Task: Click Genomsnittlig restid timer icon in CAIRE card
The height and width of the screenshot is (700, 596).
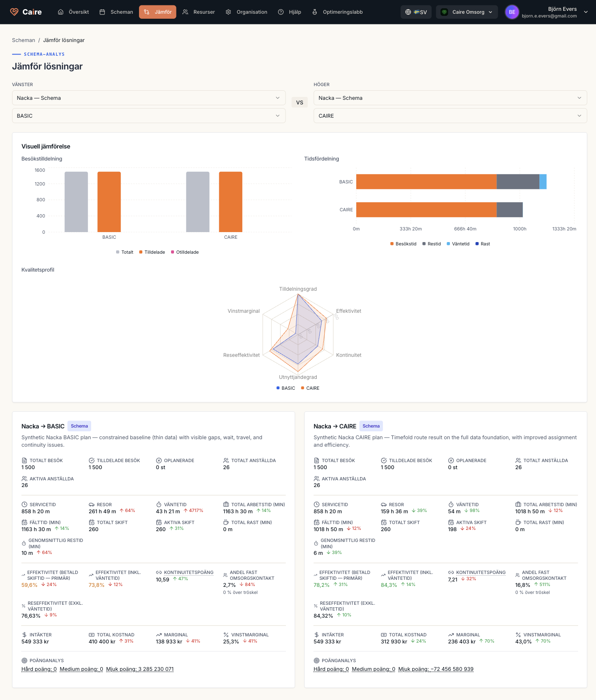Action: click(x=316, y=544)
